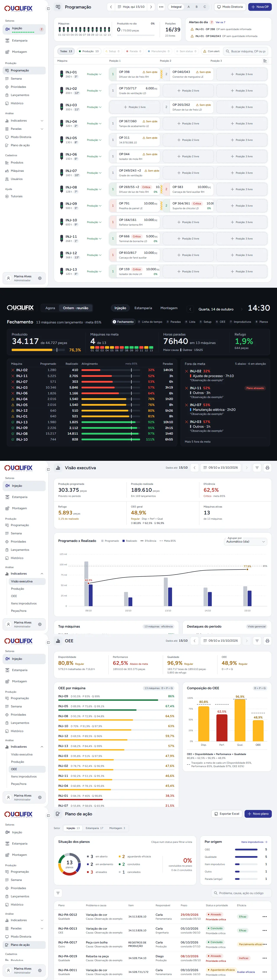Click previous-day arrow beside Quarta, 14 de outubro
This screenshot has width=277, height=980.
[191, 309]
